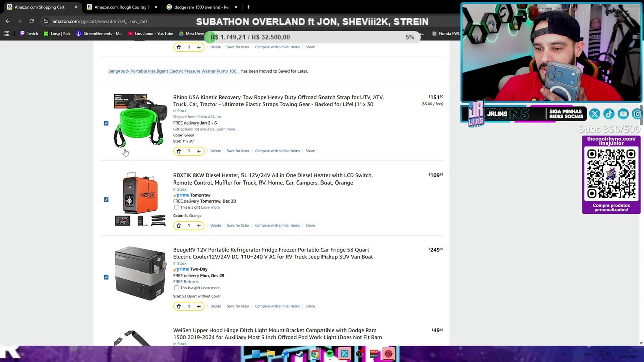Close the Amazon.com Shopping Cart tab
The height and width of the screenshot is (362, 644).
point(76,7)
